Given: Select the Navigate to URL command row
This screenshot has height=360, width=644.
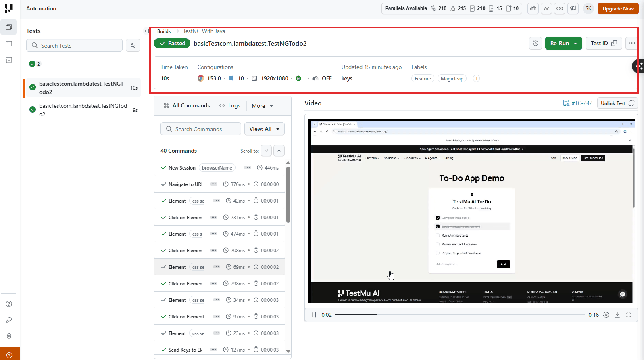Looking at the screenshot, I should (x=219, y=184).
